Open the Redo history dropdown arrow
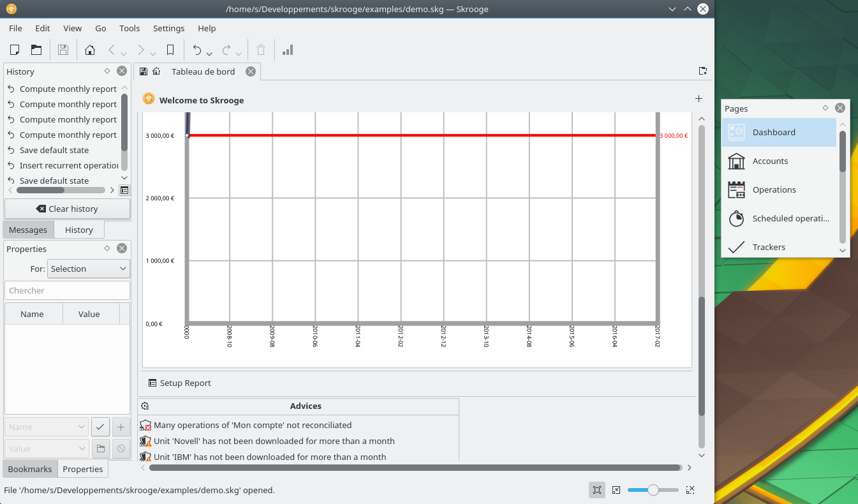The width and height of the screenshot is (858, 504). pos(239,54)
